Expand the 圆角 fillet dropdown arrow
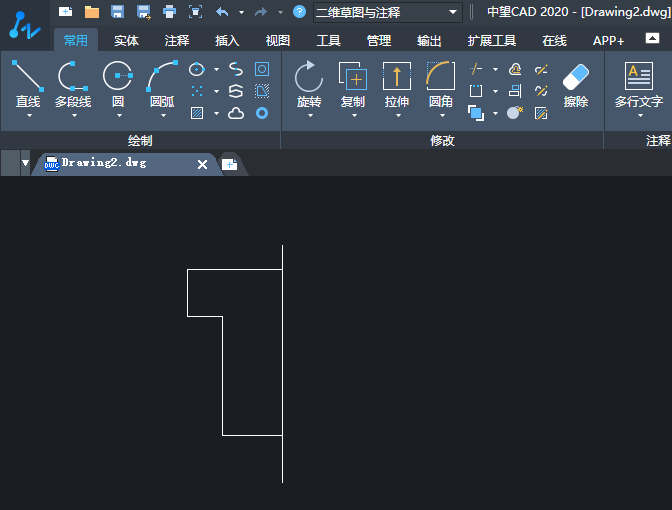Viewport: 672px width, 510px height. (442, 116)
